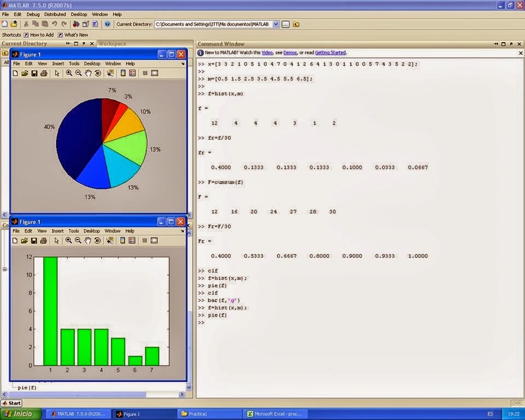Show Plot Tools in bar chart figure
The image size is (525, 420).
(x=154, y=241)
